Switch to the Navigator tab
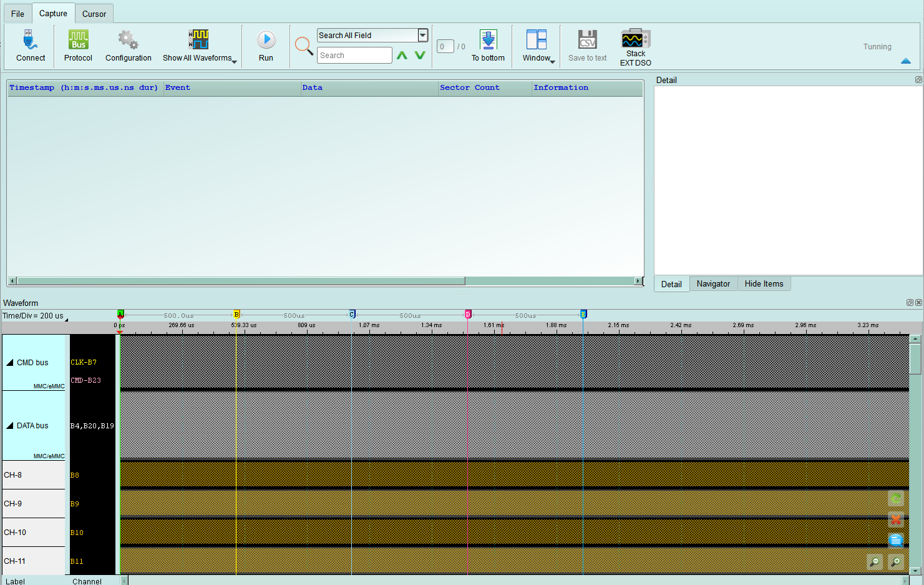The width and height of the screenshot is (924, 585). point(713,284)
